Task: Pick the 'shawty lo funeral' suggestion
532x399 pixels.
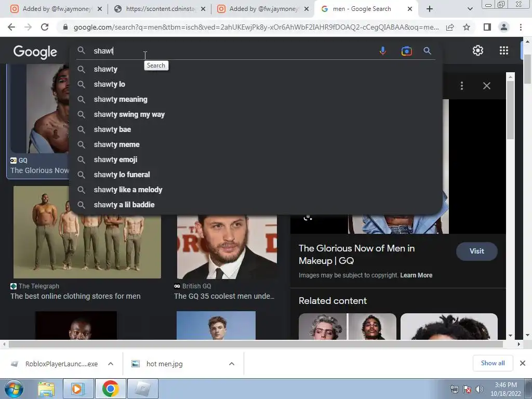Action: 256,175
